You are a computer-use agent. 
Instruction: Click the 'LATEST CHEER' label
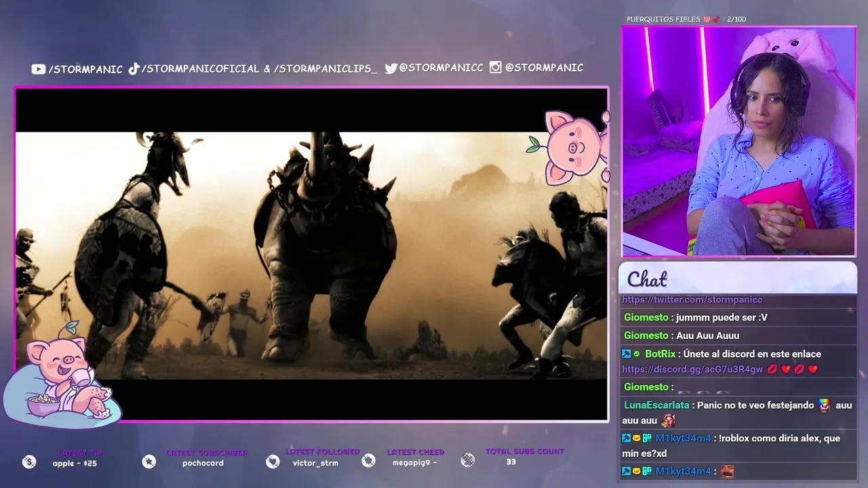click(x=416, y=452)
